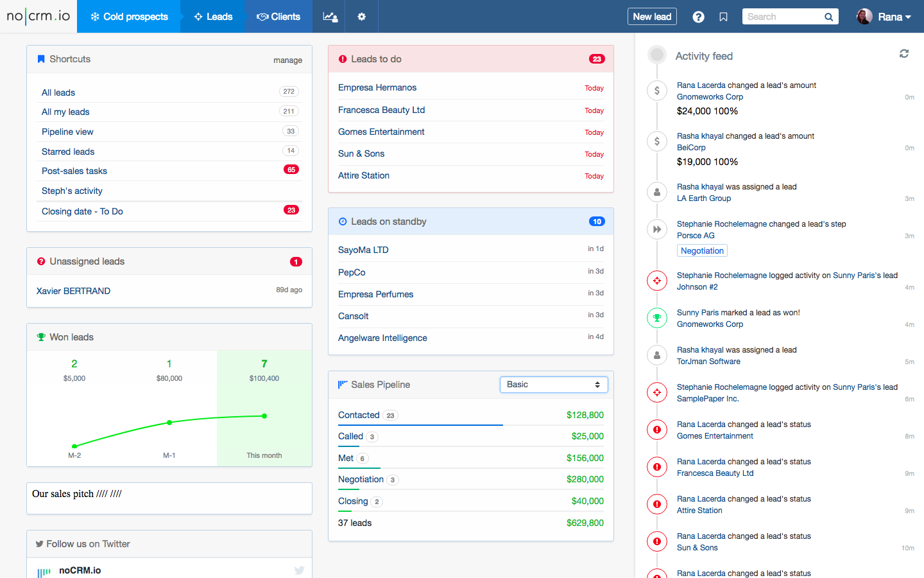Click the $629,800 pipeline total
Screen dimensions: 924x578
tap(585, 523)
